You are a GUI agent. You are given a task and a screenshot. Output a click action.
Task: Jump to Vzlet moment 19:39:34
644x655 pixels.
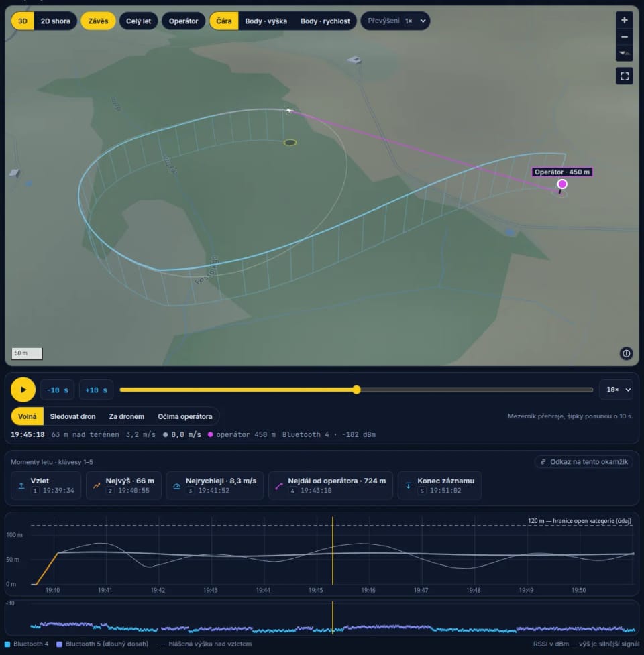(x=46, y=485)
